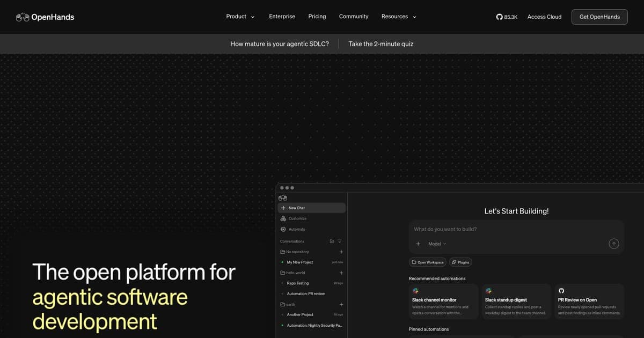The height and width of the screenshot is (338, 644).
Task: Select the hello-world repository row
Action: pos(312,273)
